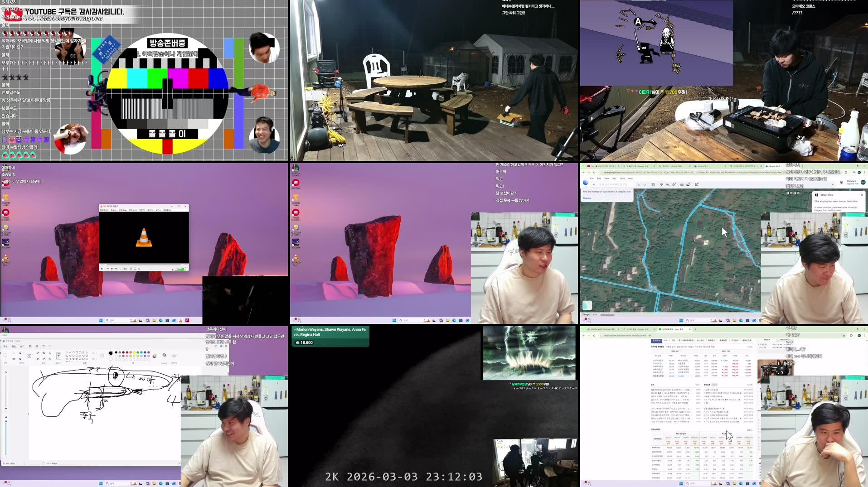The height and width of the screenshot is (487, 868).
Task: Open the playlist view in VLC
Action: pyautogui.click(x=131, y=269)
